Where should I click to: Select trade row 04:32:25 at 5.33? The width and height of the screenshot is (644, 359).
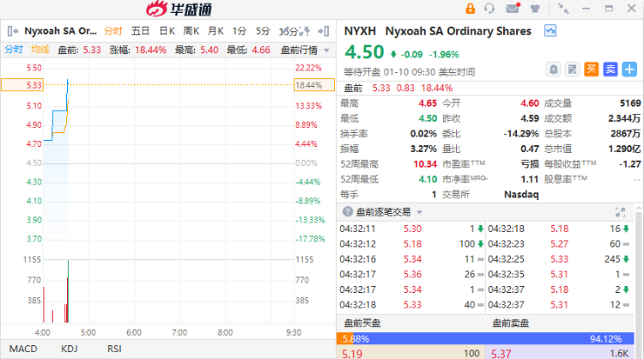(559, 259)
